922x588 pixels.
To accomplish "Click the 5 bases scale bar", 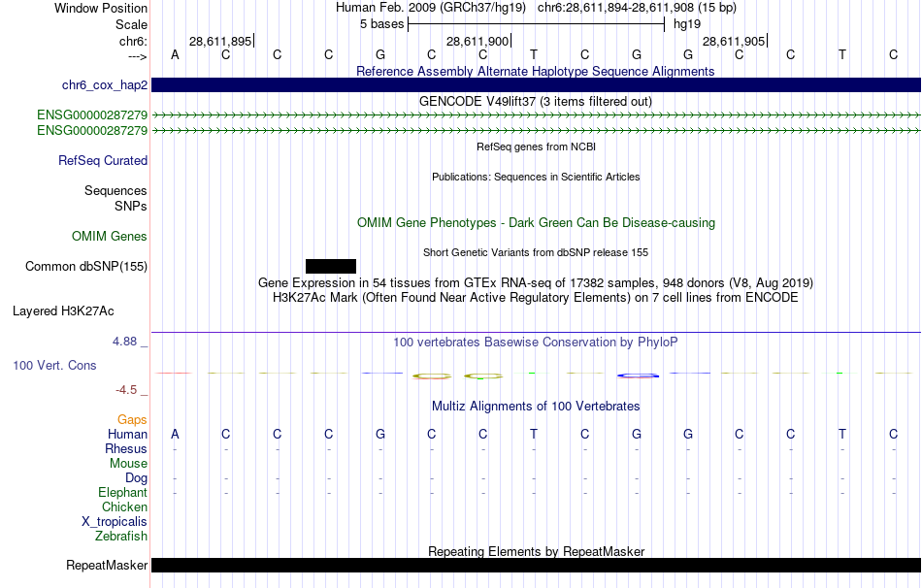I will pyautogui.click(x=536, y=24).
